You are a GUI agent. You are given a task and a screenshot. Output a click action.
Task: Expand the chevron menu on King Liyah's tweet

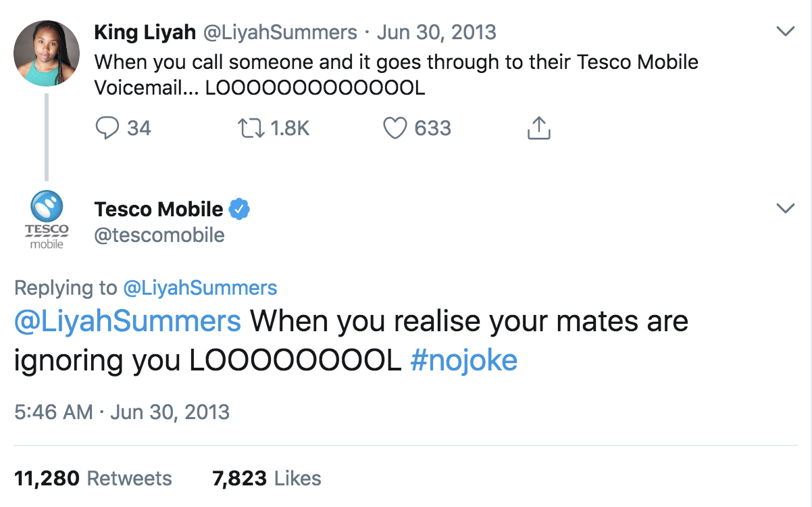[785, 31]
